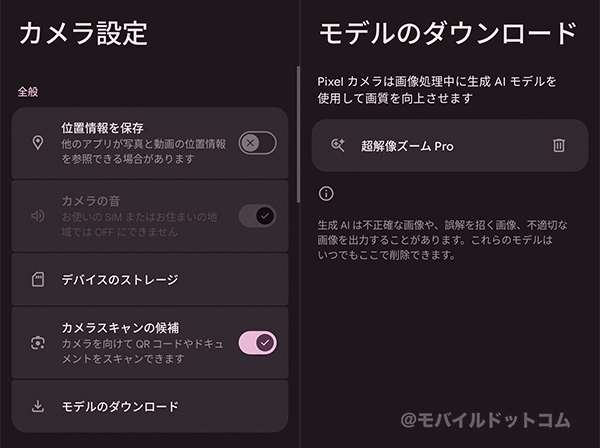Delete the 超解像ズーム Pro model with trash icon
This screenshot has width=600, height=448.
559,145
